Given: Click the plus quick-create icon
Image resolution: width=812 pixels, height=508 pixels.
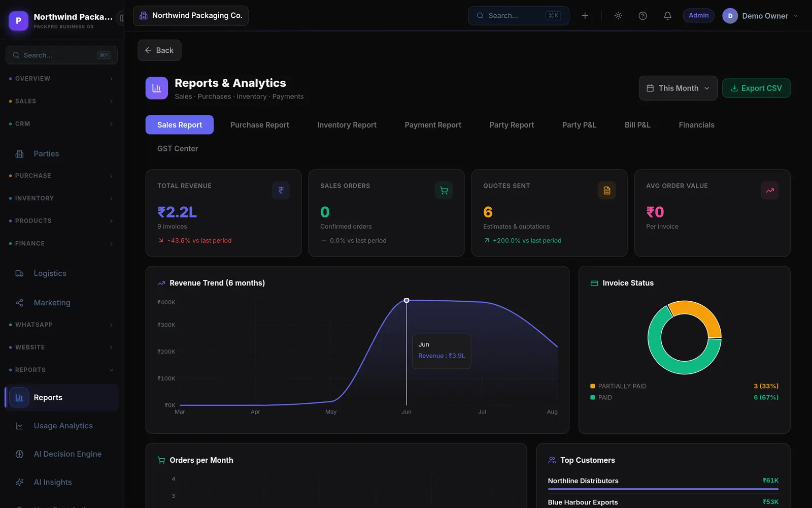Looking at the screenshot, I should click(x=585, y=16).
